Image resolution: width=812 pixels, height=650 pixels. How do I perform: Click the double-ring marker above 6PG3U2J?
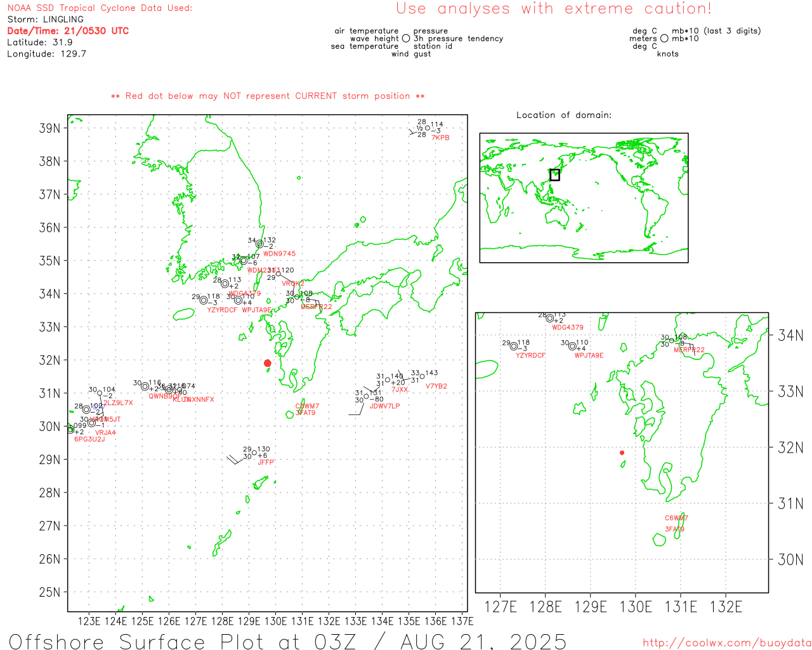click(70, 430)
